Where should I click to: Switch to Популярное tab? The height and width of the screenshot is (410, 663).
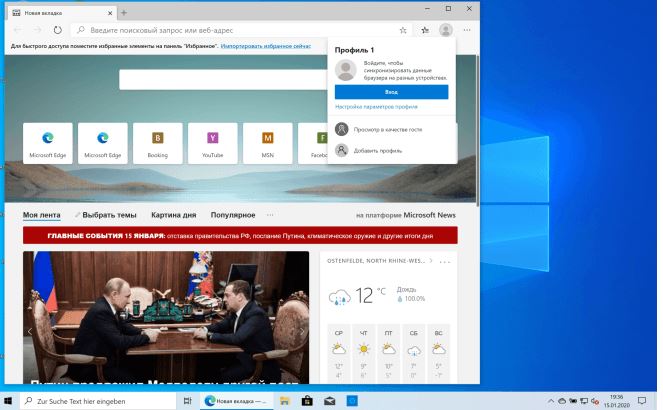(x=233, y=215)
